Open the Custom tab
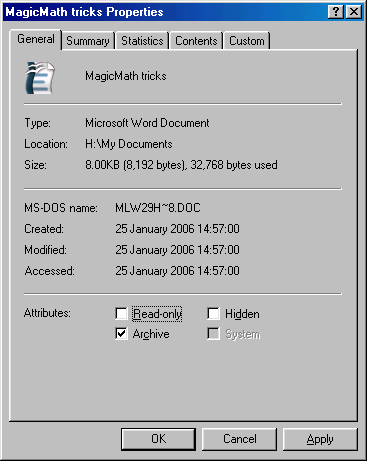Viewport: 367px width, 461px height. 247,41
